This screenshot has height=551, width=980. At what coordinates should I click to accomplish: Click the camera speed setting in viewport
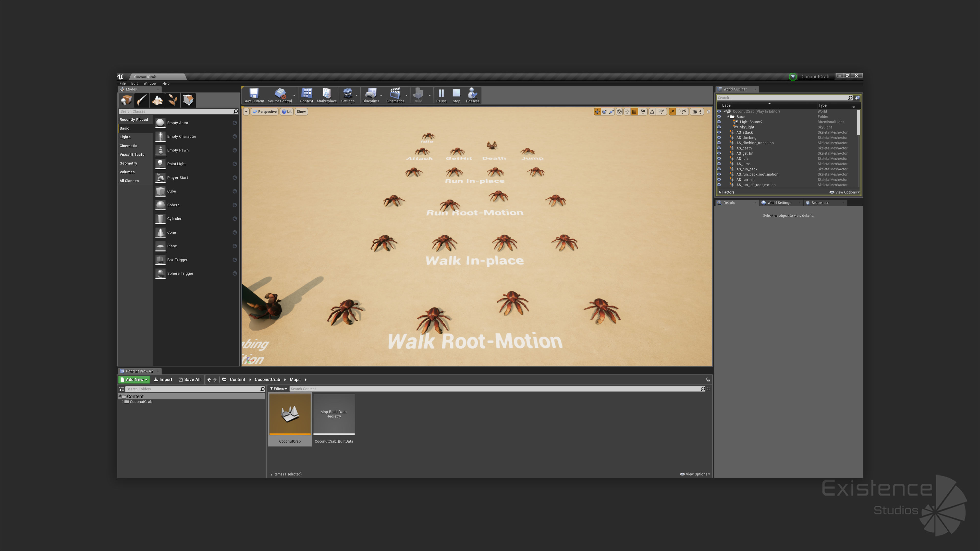click(696, 111)
